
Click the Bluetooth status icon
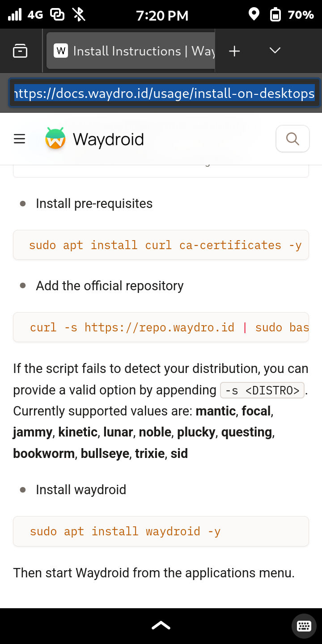[x=79, y=15]
